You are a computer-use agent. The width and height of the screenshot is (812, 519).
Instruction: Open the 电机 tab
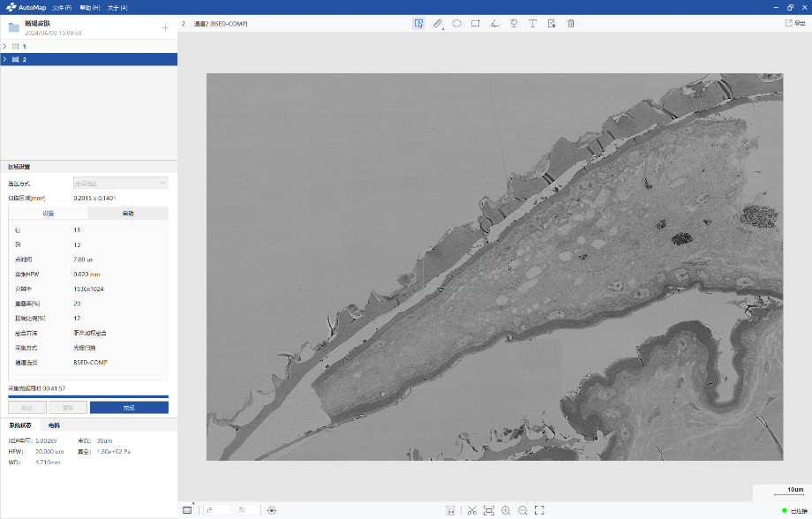[x=54, y=425]
